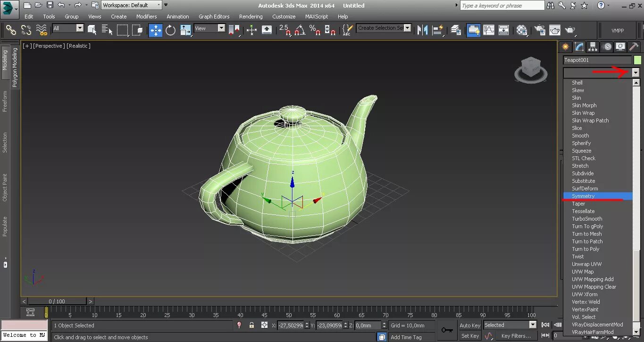The height and width of the screenshot is (342, 644).
Task: Click the Select and Link chain icon
Action: pyautogui.click(x=11, y=30)
